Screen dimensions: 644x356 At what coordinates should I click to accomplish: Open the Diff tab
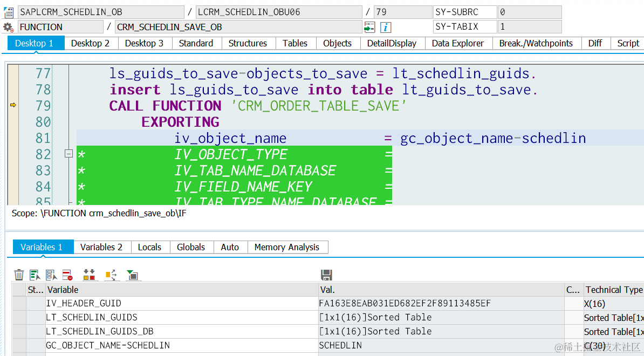(x=595, y=43)
